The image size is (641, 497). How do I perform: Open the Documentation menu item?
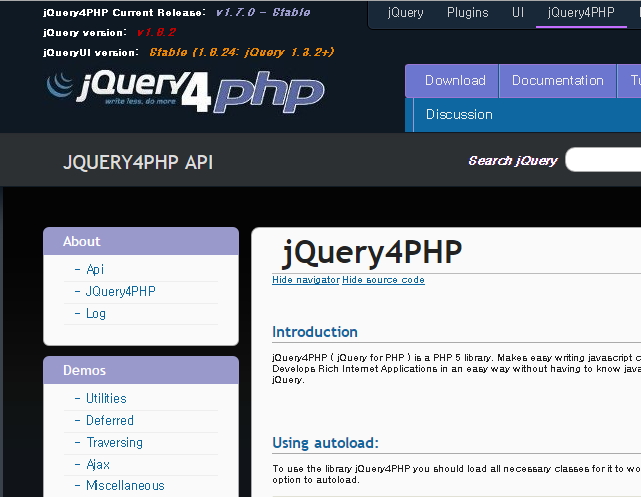coord(558,81)
